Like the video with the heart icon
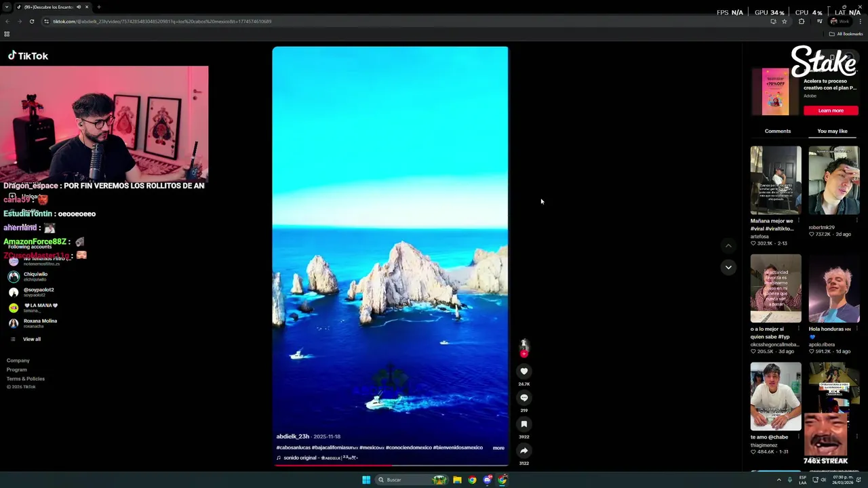Image resolution: width=868 pixels, height=488 pixels. pos(524,371)
